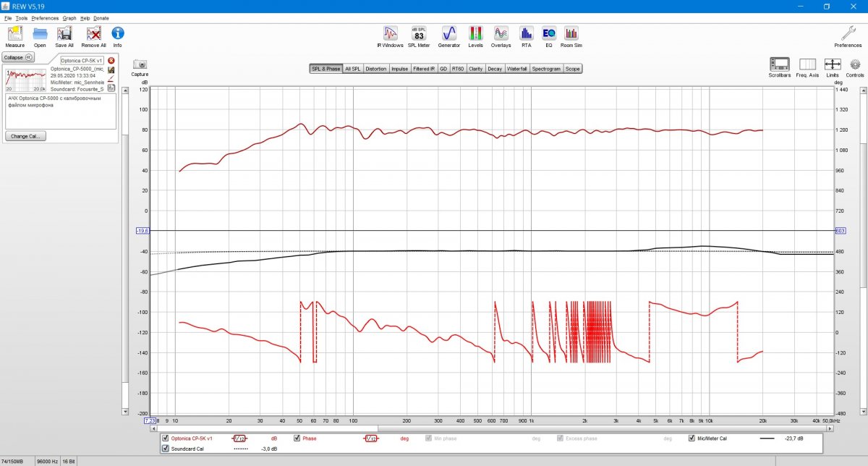Viewport: 868px width, 466px height.
Task: Select the SPL & Phase tab
Action: click(x=326, y=69)
